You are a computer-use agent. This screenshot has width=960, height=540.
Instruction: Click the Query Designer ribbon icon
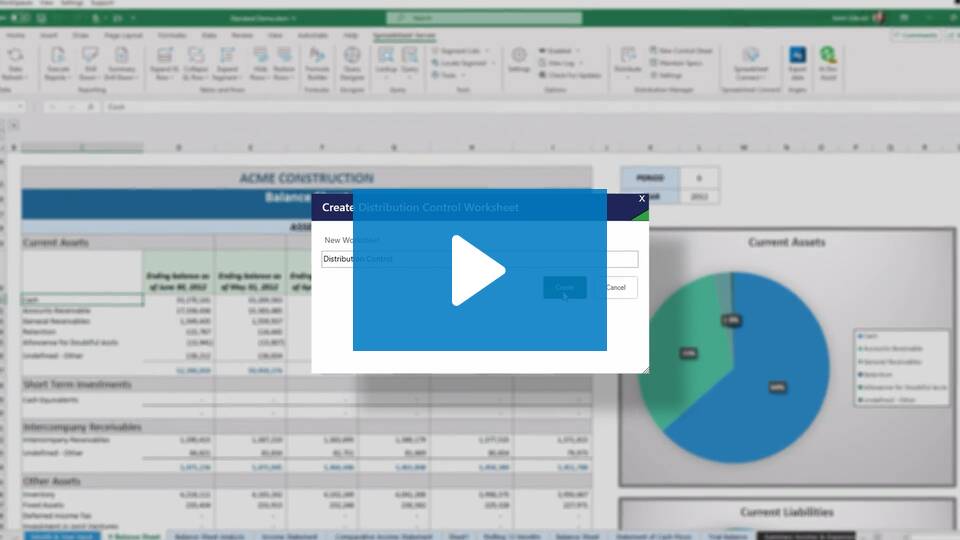click(x=352, y=64)
